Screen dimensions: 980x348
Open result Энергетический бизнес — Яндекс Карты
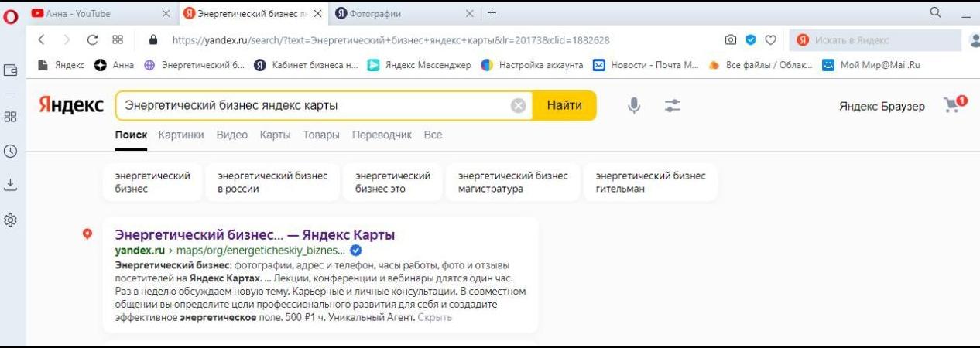click(255, 234)
